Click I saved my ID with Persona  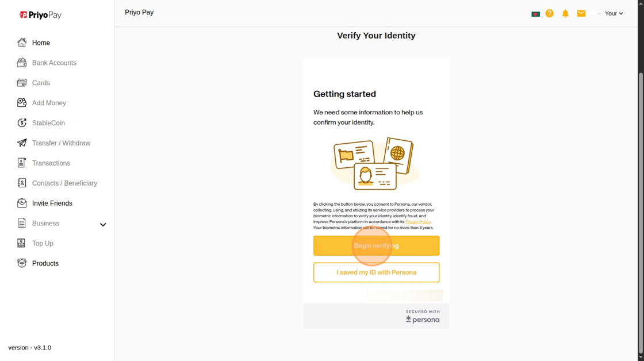(376, 272)
